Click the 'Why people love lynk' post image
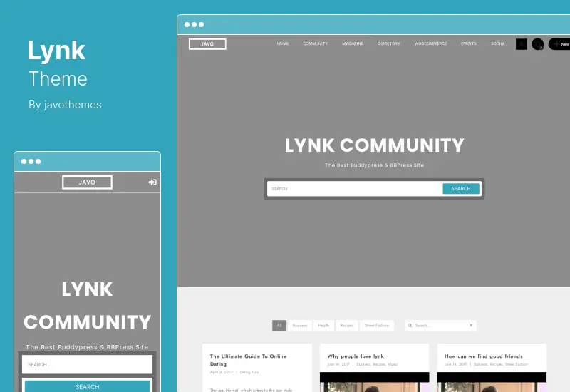 [375, 382]
